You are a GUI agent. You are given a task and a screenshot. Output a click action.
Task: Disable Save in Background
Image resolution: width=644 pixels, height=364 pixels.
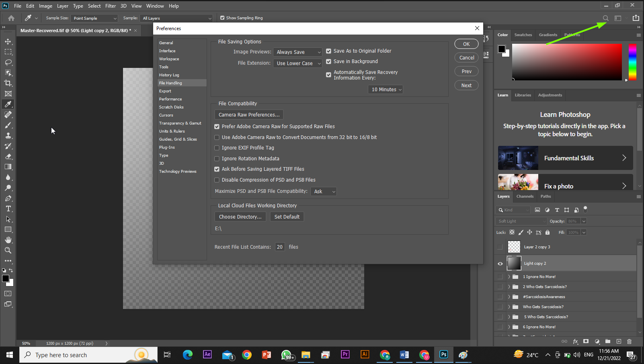329,61
